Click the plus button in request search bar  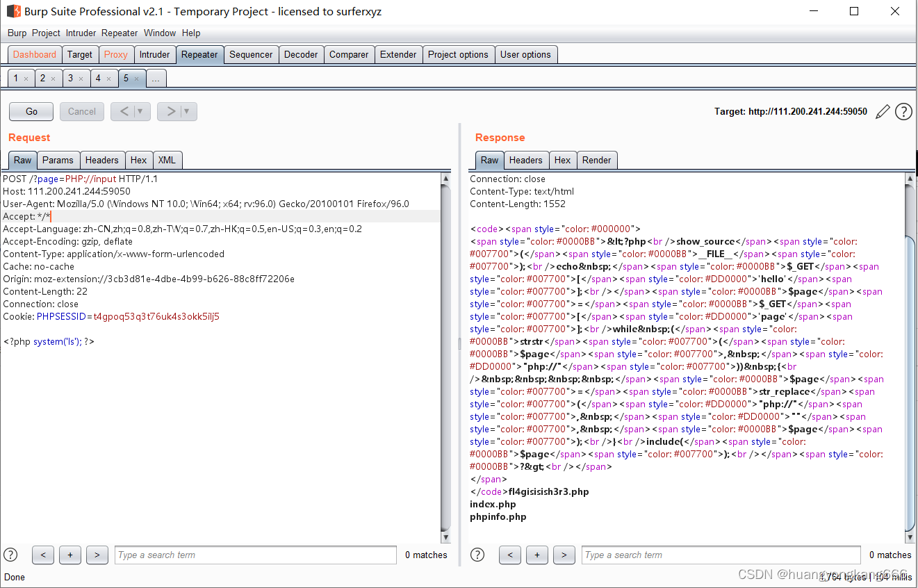(70, 555)
